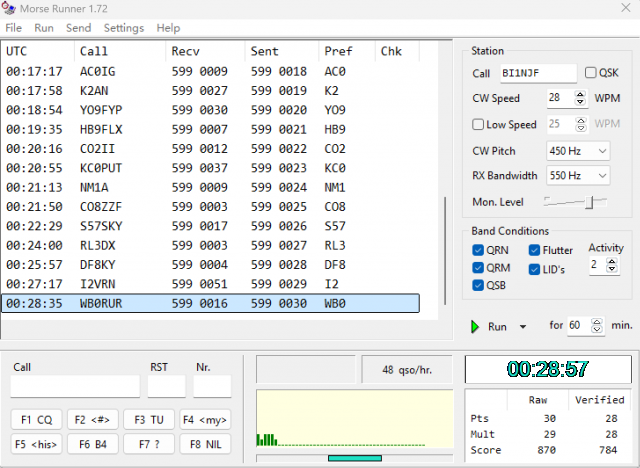Viewport: 640px width, 468px height.
Task: Click the station Call field BI1NJF
Action: (x=538, y=73)
